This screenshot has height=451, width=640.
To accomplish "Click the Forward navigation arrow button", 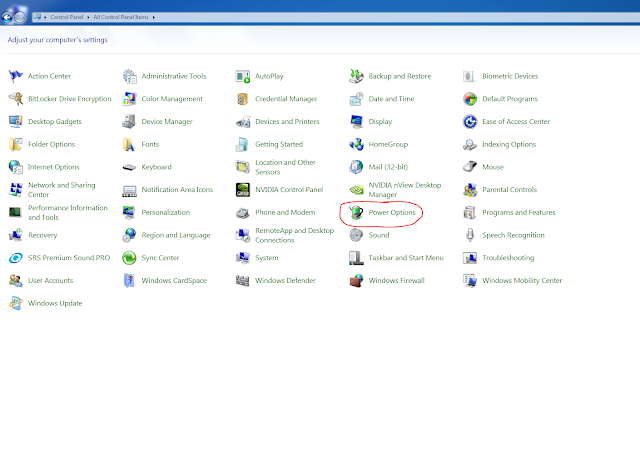I will (x=19, y=17).
